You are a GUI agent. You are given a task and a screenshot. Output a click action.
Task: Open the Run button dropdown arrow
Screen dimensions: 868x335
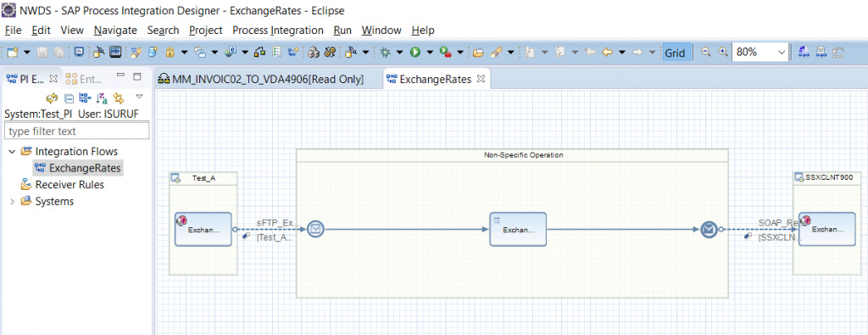(430, 52)
